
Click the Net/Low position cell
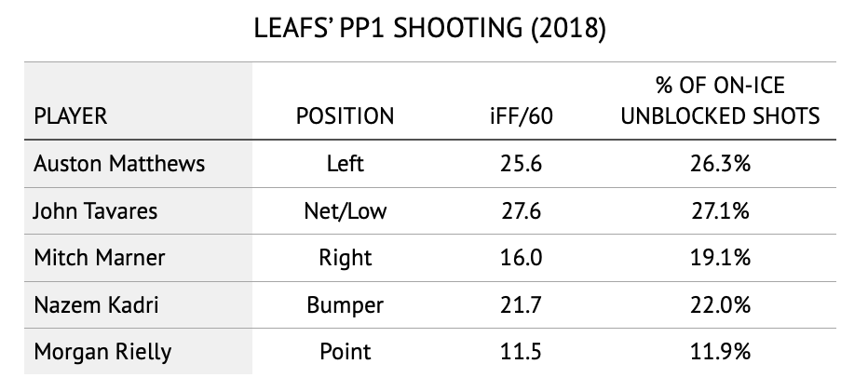(x=345, y=210)
